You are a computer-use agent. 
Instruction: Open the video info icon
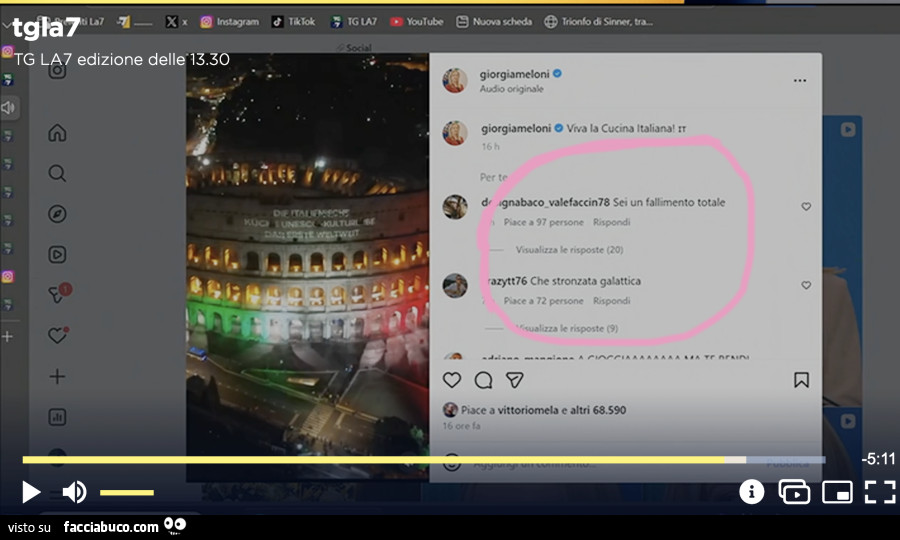pos(751,492)
